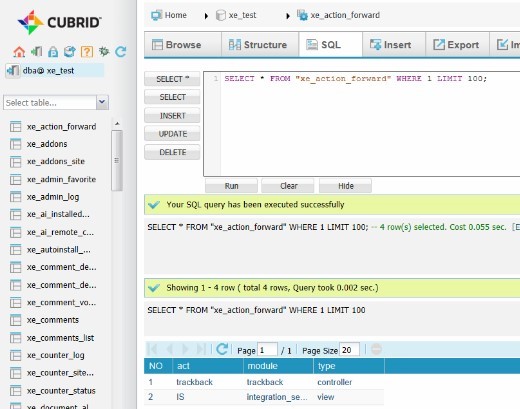Image resolution: width=520 pixels, height=409 pixels.
Task: Open table xe_comments_list in sidebar
Action: point(52,338)
